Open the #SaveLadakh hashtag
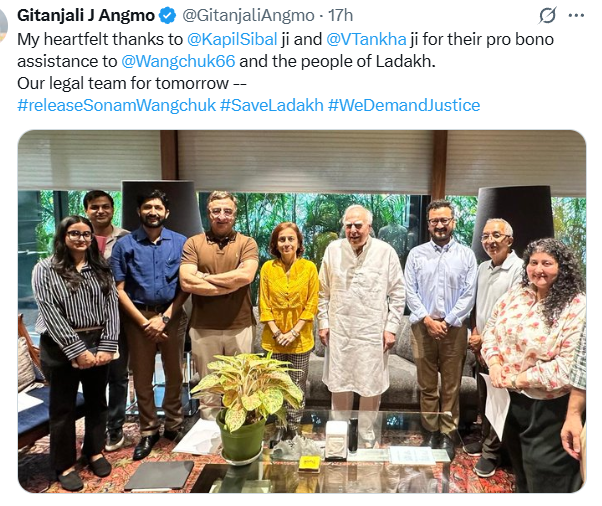 (x=271, y=105)
